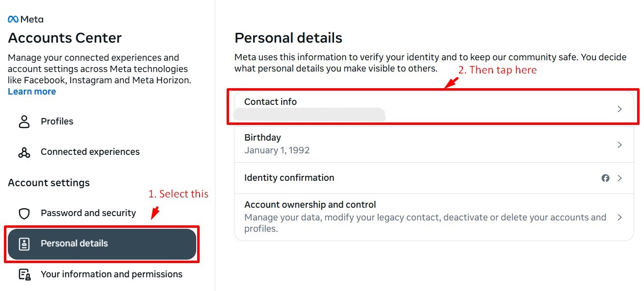Select Connected experiences in the sidebar
The width and height of the screenshot is (644, 291).
click(89, 152)
